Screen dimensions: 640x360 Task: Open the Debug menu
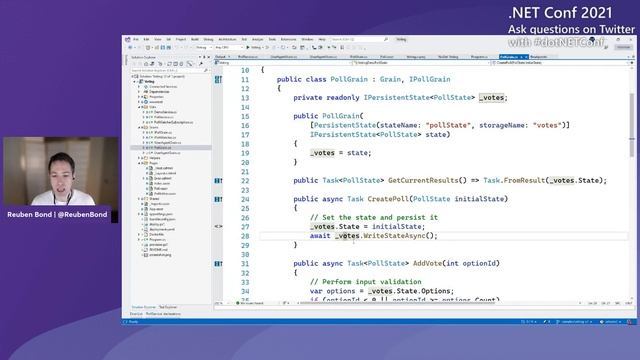208,40
